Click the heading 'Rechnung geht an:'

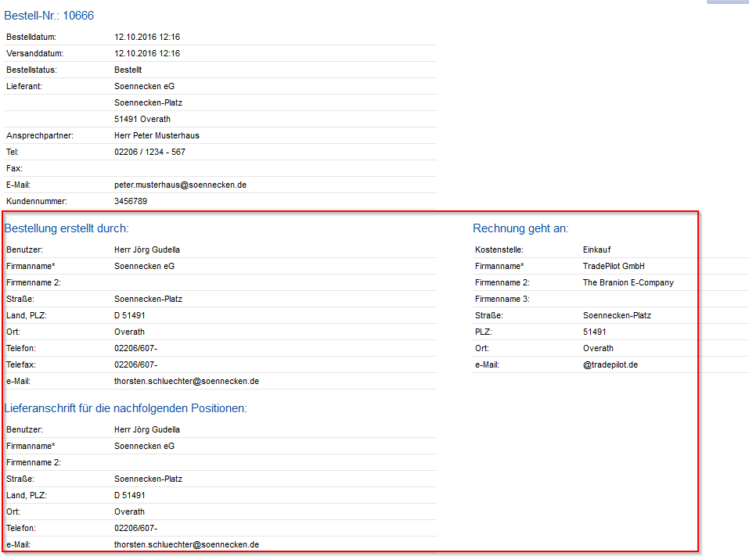tap(520, 228)
